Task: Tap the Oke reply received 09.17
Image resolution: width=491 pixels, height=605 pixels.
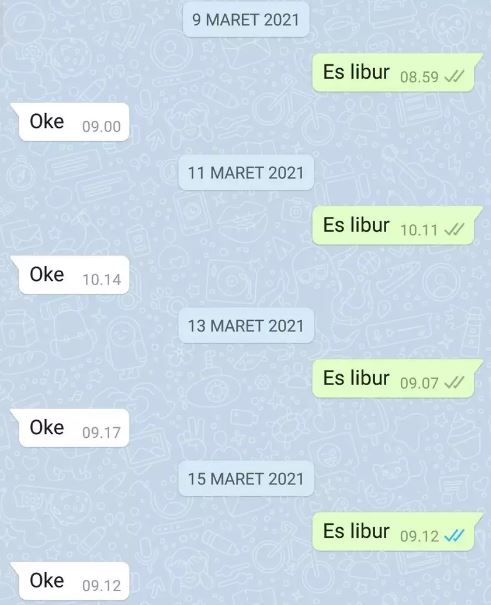Action: click(71, 428)
